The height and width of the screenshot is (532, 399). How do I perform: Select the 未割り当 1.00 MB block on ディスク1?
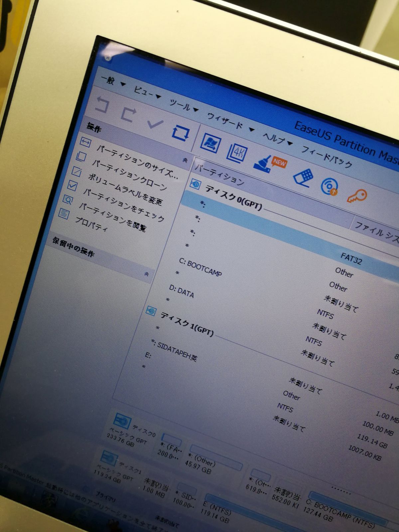(x=156, y=487)
